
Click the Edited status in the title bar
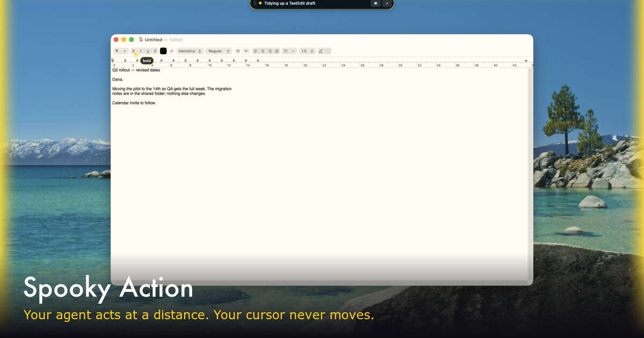click(x=176, y=40)
